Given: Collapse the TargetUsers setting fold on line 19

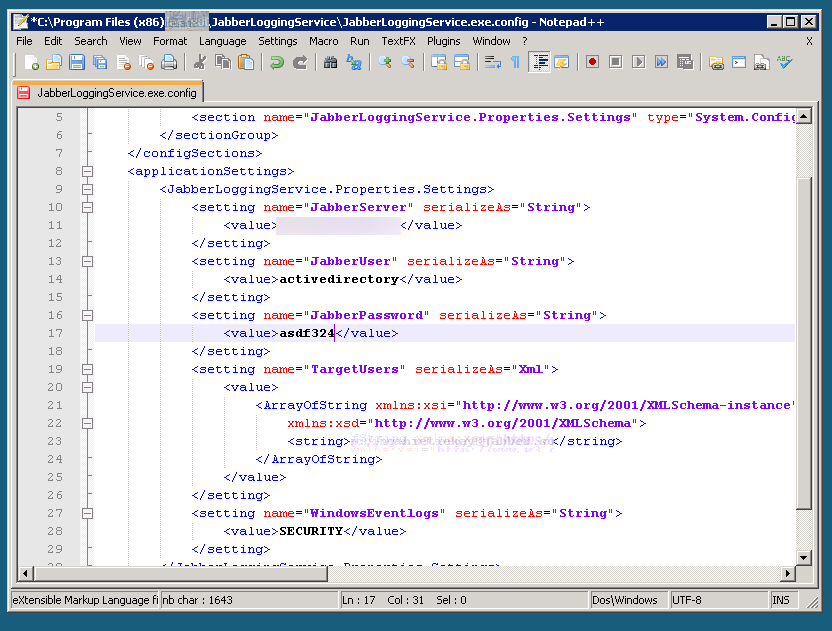Looking at the screenshot, I should click(x=88, y=369).
